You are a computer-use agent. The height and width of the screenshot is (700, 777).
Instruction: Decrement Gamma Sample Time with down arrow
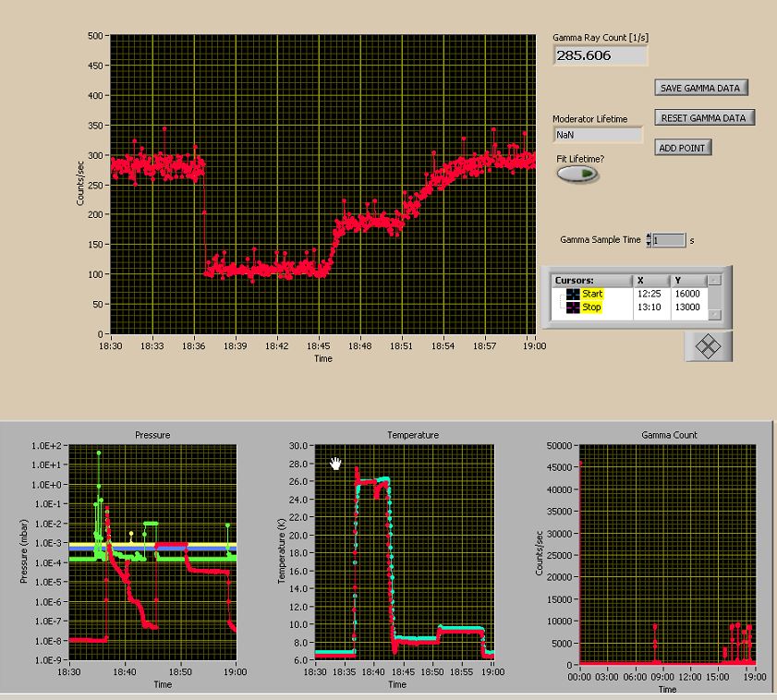(x=649, y=244)
